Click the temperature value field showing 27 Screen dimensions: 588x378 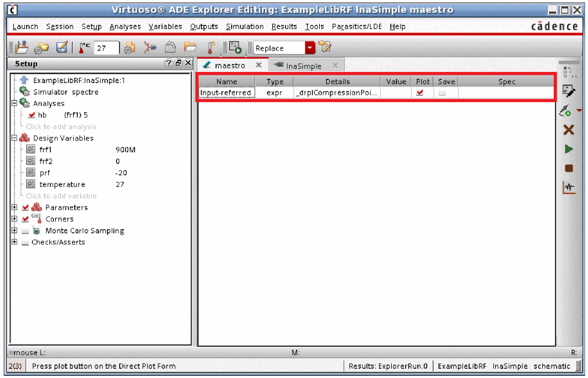click(106, 48)
